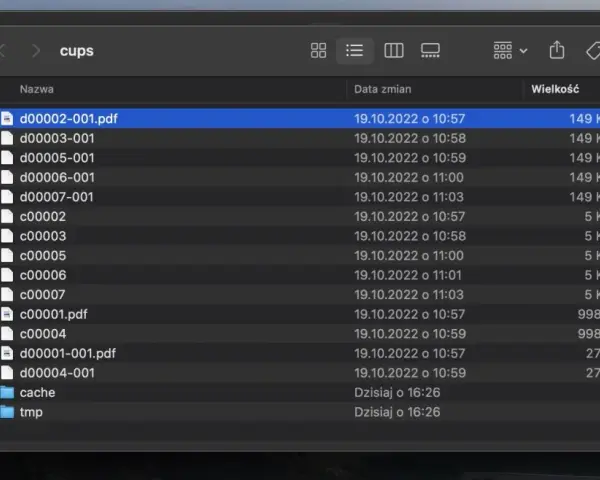Viewport: 600px width, 480px height.
Task: Sort by the Nazwa column header
Action: tap(37, 89)
